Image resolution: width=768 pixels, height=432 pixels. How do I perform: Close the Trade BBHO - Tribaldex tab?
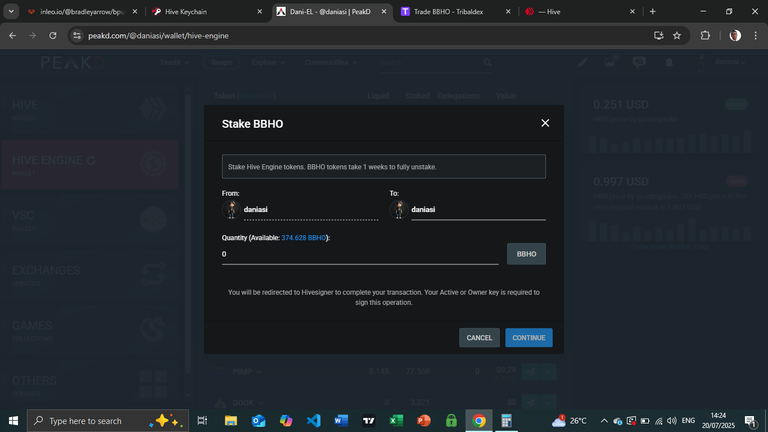point(508,11)
